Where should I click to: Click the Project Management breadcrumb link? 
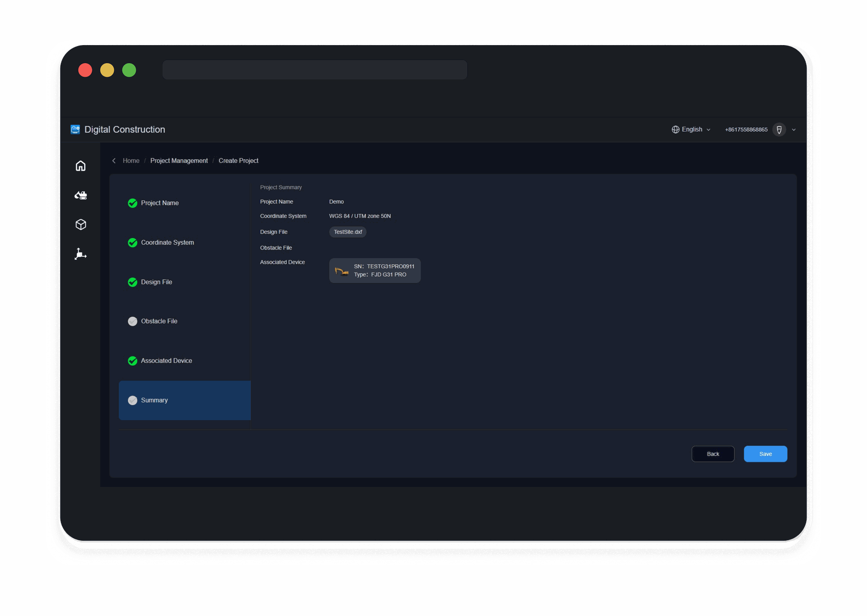(x=179, y=161)
